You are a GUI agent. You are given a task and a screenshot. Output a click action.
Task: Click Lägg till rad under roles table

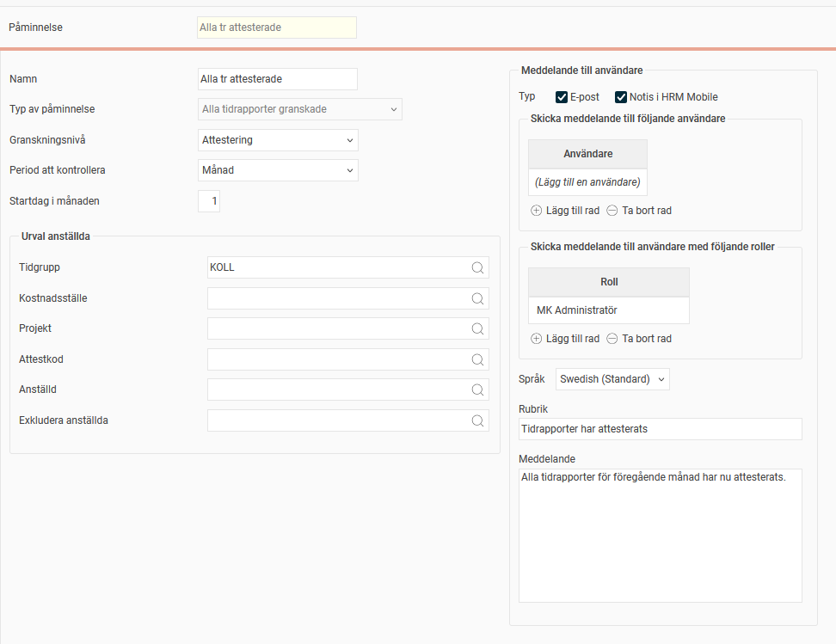(572, 339)
